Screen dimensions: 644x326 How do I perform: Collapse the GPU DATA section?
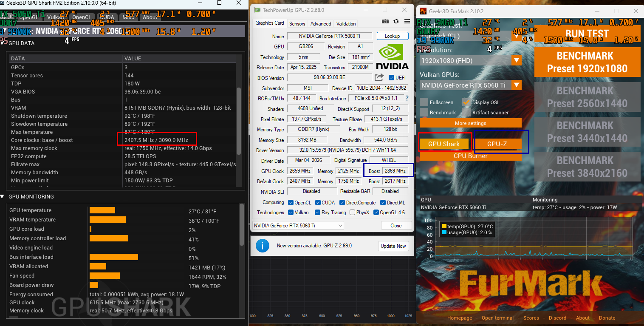pyautogui.click(x=3, y=43)
